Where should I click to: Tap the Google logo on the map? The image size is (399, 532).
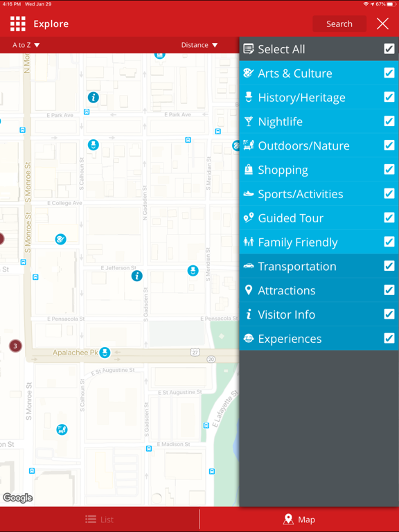point(17,498)
